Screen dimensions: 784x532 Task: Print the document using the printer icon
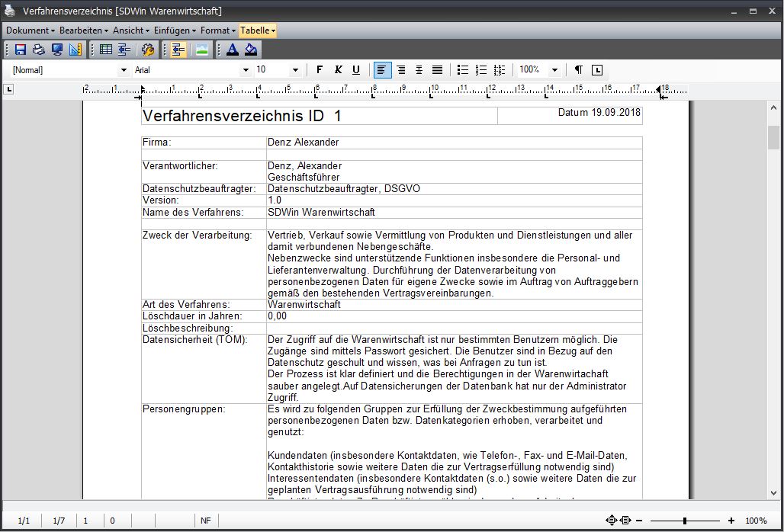[38, 50]
